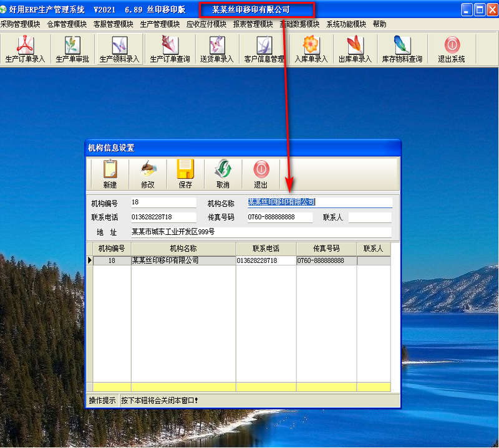Open 入库单录入 toolbar icon
Screen dimensions: 499x448
click(311, 49)
